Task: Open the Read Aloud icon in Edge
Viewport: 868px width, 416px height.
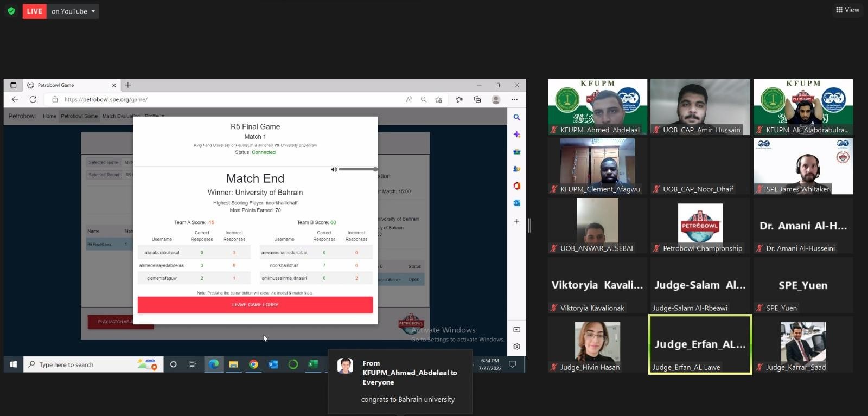Action: [x=409, y=99]
